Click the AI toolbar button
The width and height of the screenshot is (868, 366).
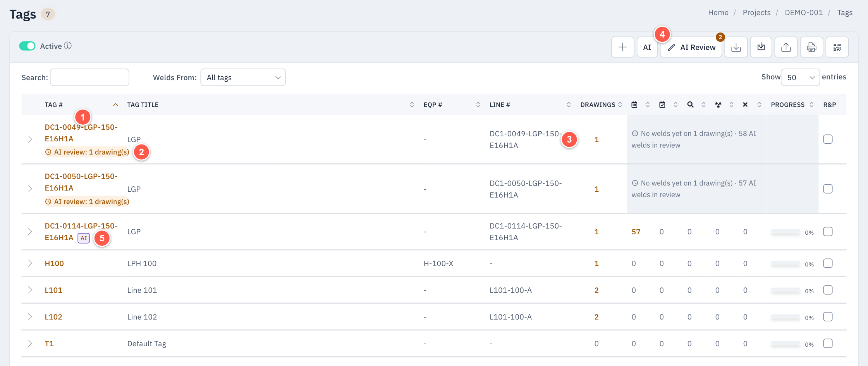click(647, 47)
